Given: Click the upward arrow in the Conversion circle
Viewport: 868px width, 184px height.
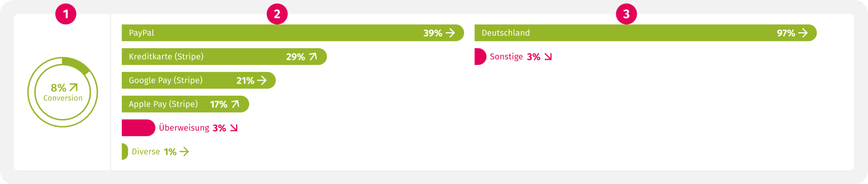Looking at the screenshot, I should coord(73,87).
